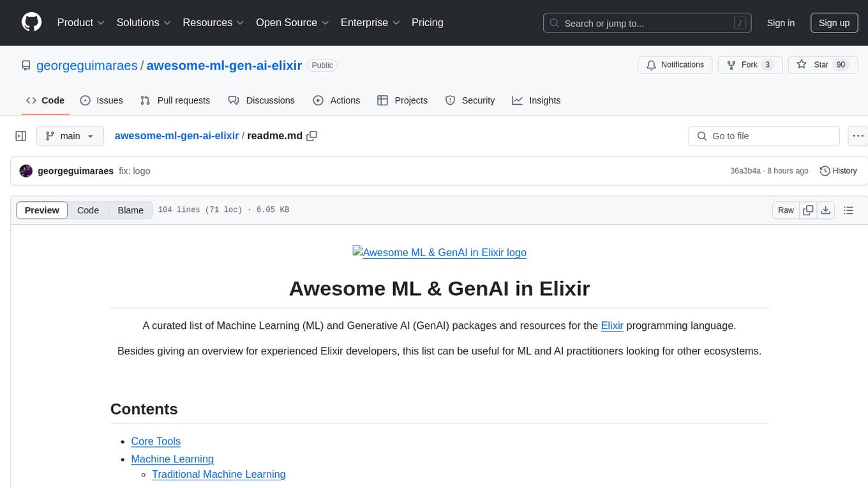This screenshot has width=868, height=488.
Task: Select the Blame view
Action: point(130,210)
